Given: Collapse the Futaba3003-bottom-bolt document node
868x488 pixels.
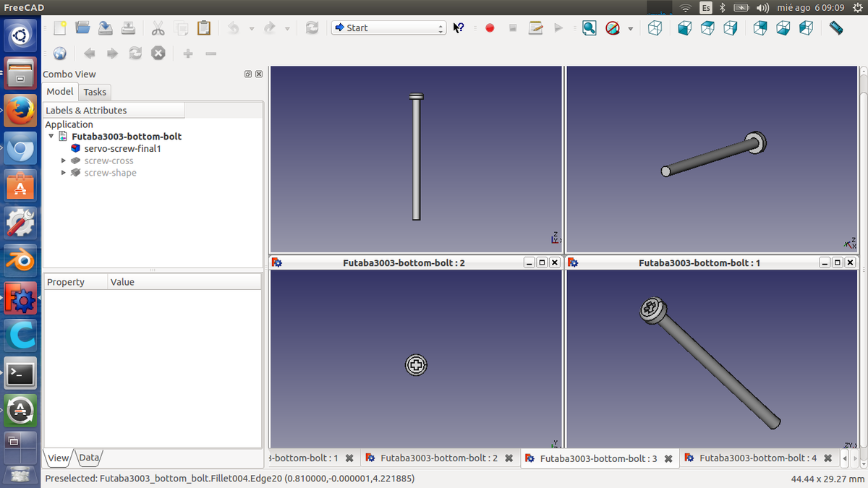Looking at the screenshot, I should click(51, 136).
